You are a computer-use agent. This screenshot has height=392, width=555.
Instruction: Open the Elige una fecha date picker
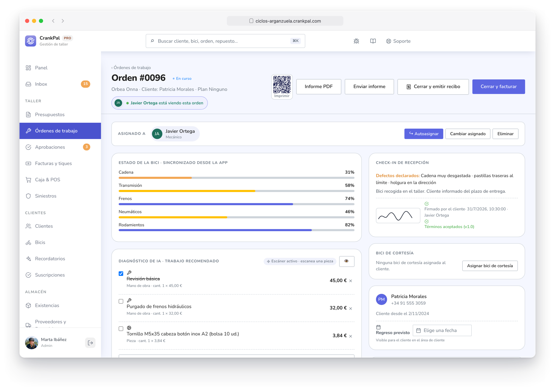pos(442,331)
